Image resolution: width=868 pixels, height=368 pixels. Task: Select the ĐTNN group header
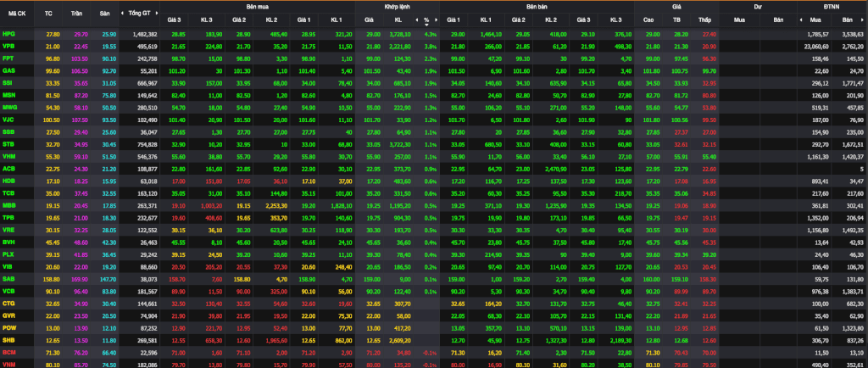pos(832,6)
